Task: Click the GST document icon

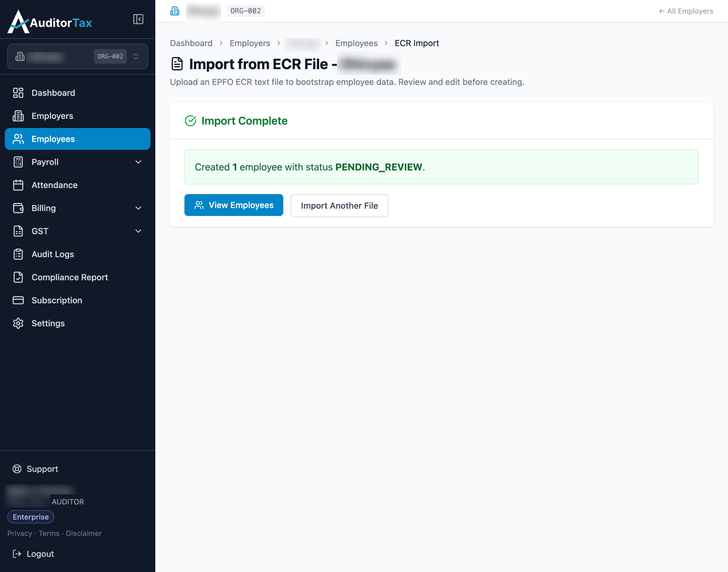Action: 18,231
